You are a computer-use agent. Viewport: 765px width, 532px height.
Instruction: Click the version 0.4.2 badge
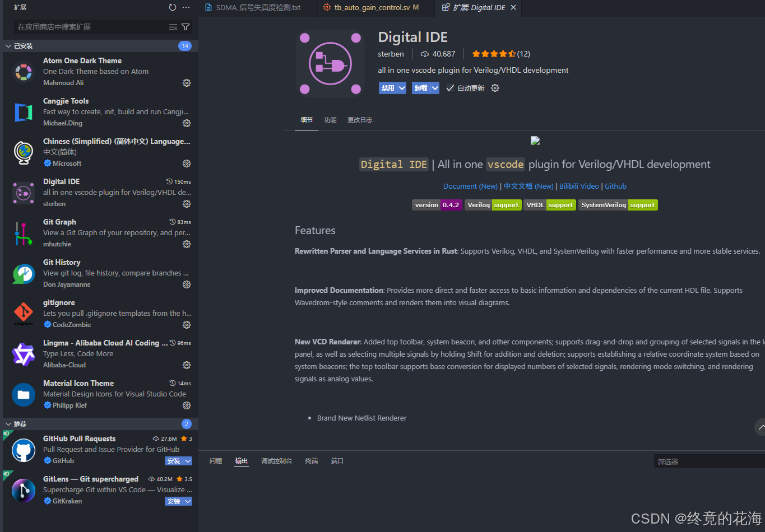(437, 205)
